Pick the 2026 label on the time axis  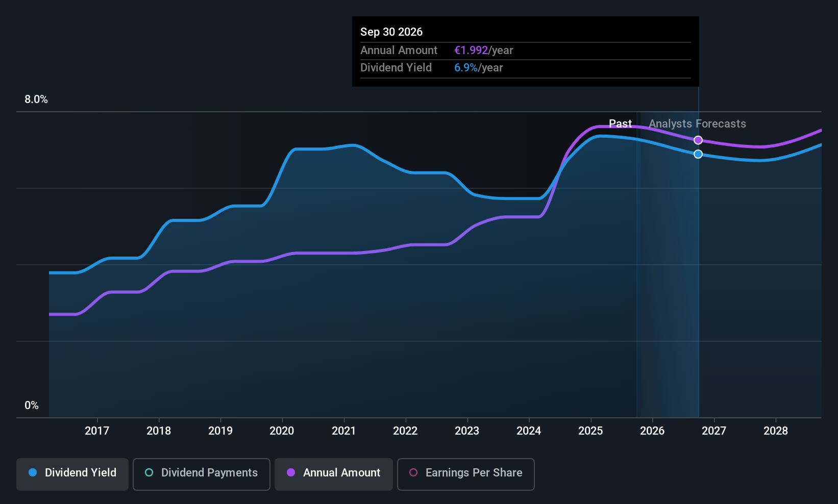click(x=652, y=431)
